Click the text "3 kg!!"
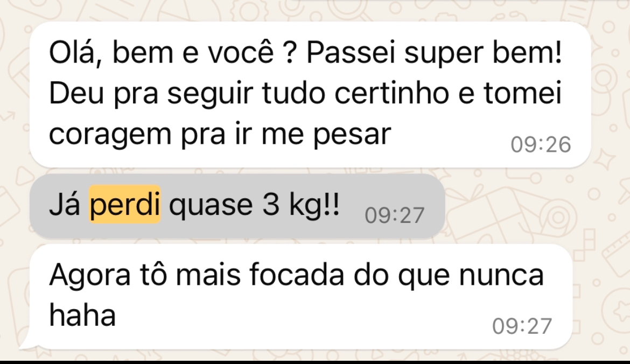Image resolution: width=630 pixels, height=364 pixels. [301, 205]
